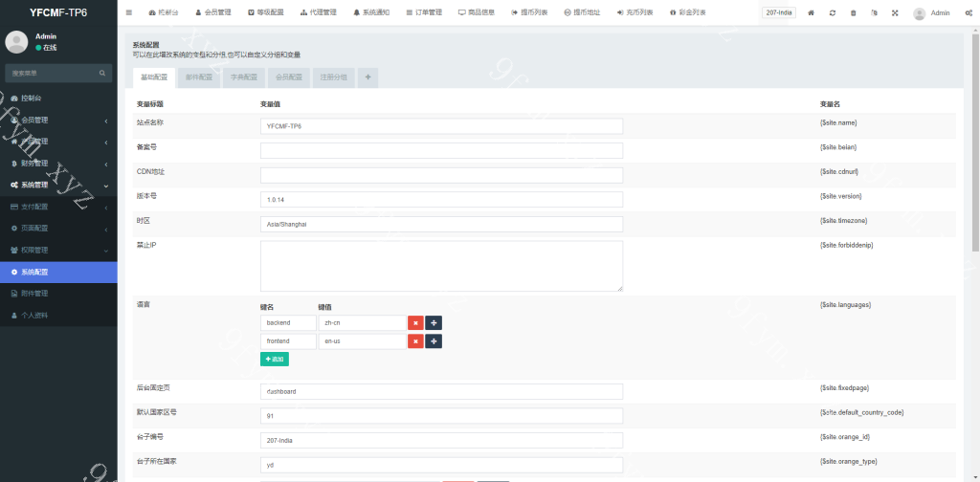980x482 pixels.
Task: Open 控制台 in the top navigation
Action: pos(163,12)
